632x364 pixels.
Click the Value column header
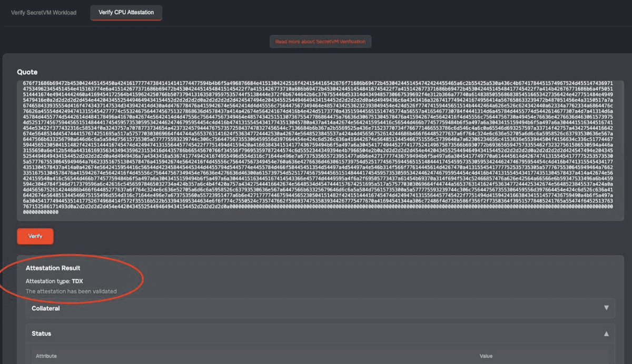click(486, 356)
